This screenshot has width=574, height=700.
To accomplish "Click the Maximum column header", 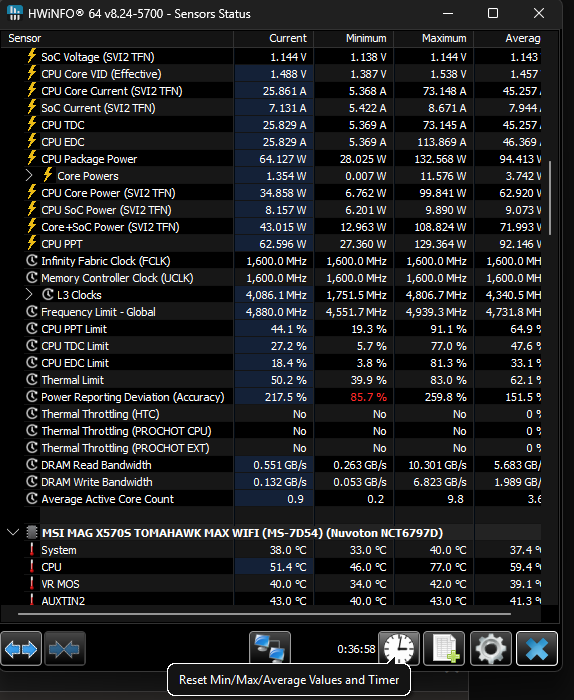I will [433, 38].
